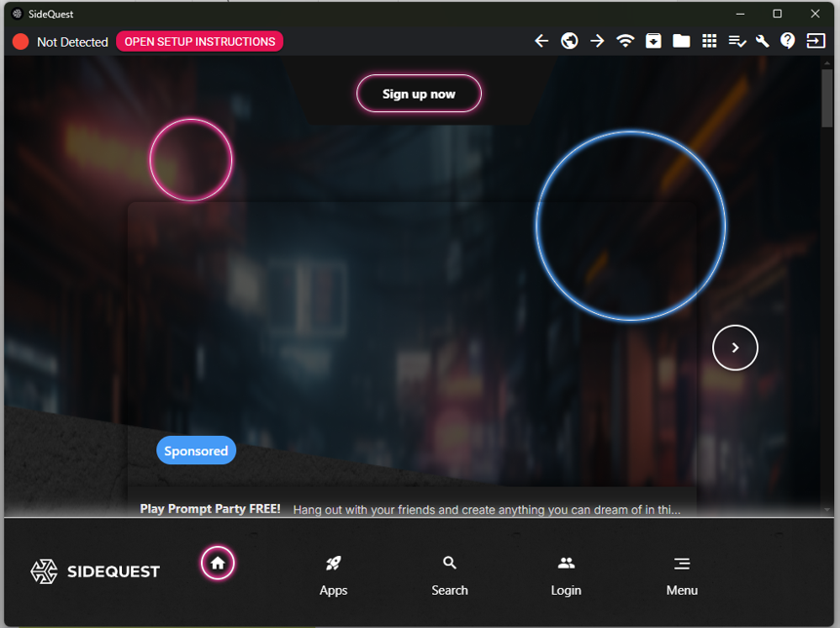
Task: Click the red device status indicator
Action: point(20,42)
